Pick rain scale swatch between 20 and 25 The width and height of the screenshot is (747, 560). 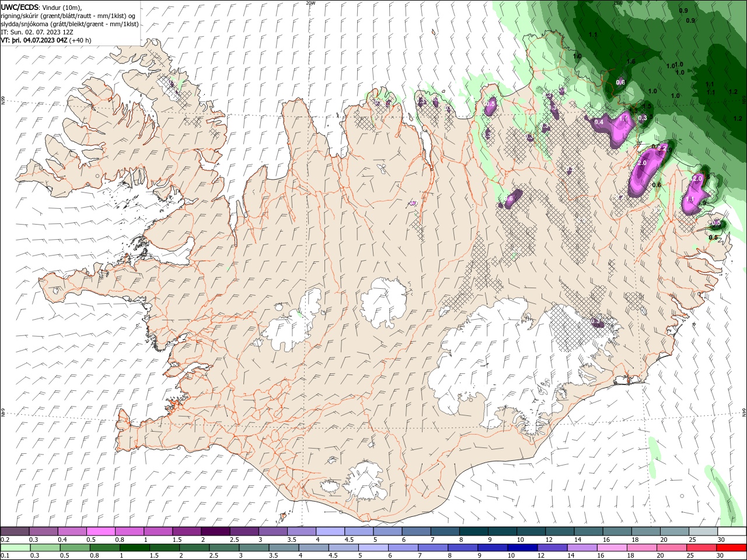(671, 548)
